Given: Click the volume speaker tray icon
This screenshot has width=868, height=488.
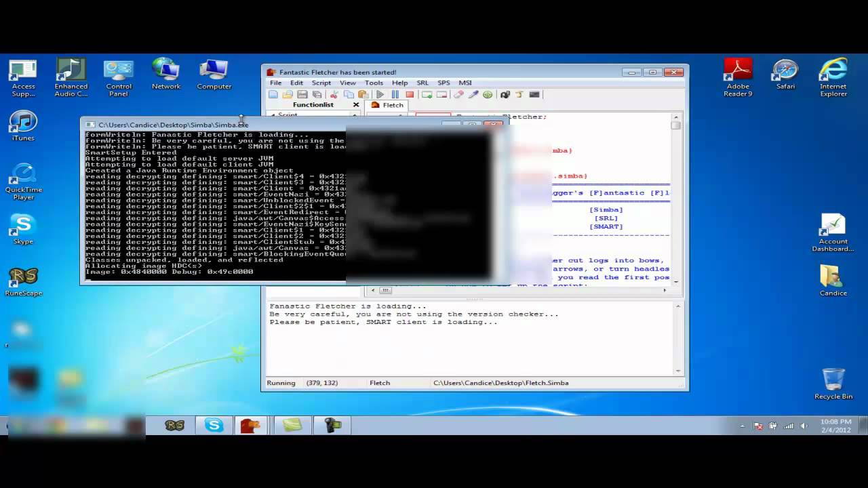Looking at the screenshot, I should (804, 426).
